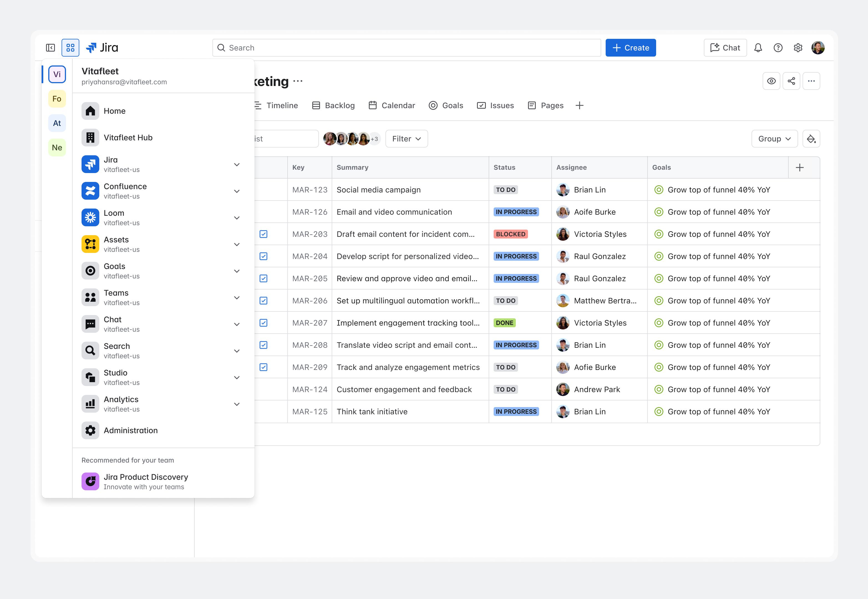Expand the Studio chevron

[237, 378]
